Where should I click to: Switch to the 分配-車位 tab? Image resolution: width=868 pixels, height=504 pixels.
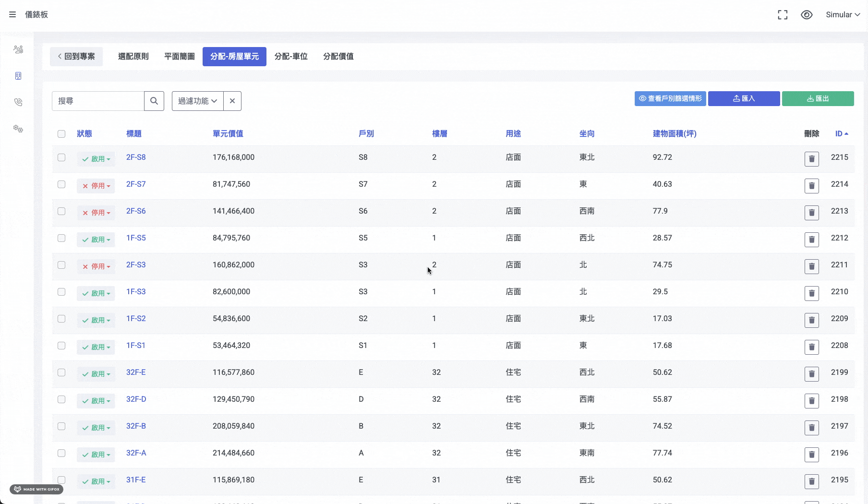(291, 57)
